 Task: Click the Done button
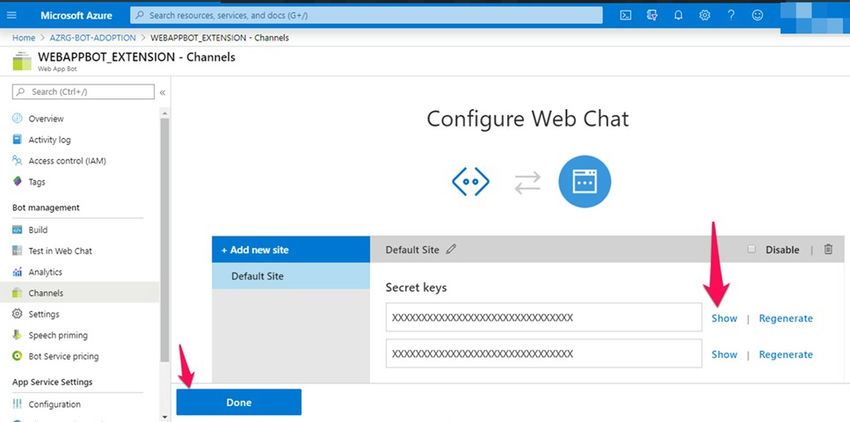(x=239, y=402)
